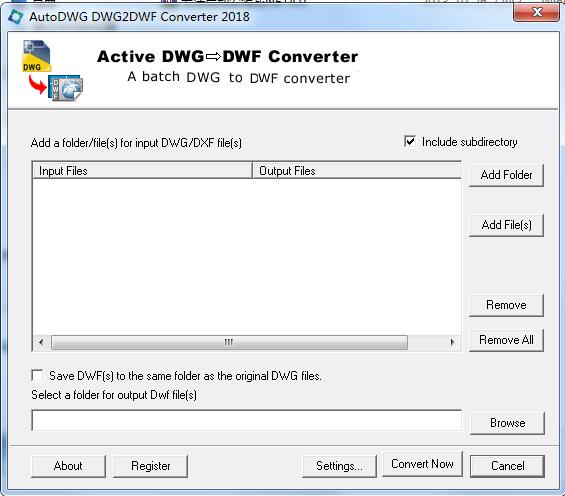Click the output Dwf folder input field
Screen dimensions: 565x496
point(246,420)
